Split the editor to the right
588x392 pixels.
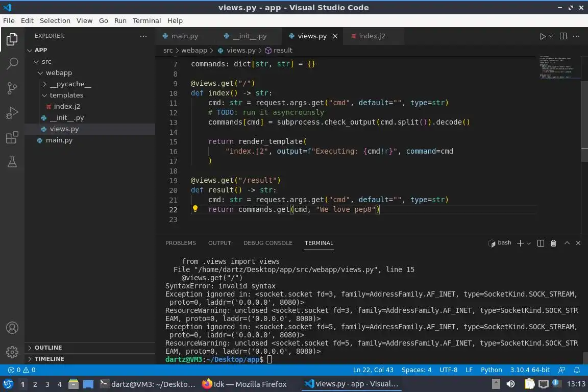pos(563,36)
